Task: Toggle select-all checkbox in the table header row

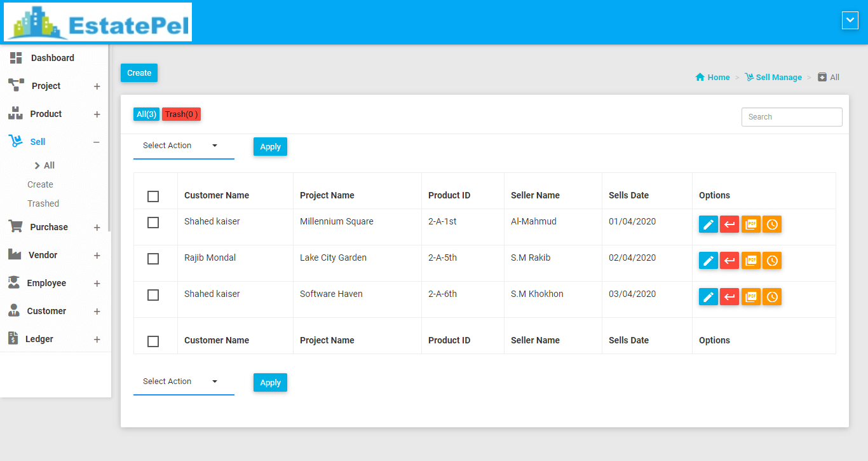Action: [x=153, y=196]
